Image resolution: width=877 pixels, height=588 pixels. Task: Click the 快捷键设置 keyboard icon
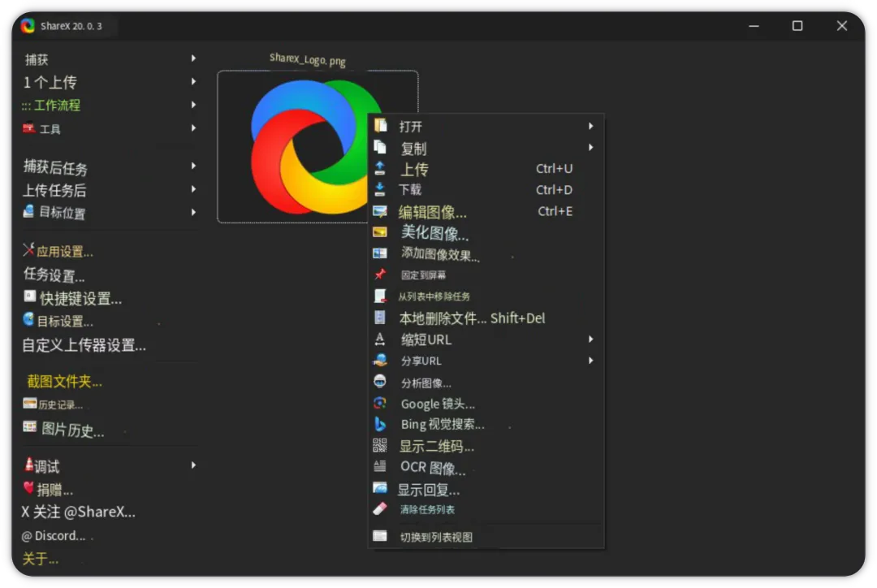[30, 296]
